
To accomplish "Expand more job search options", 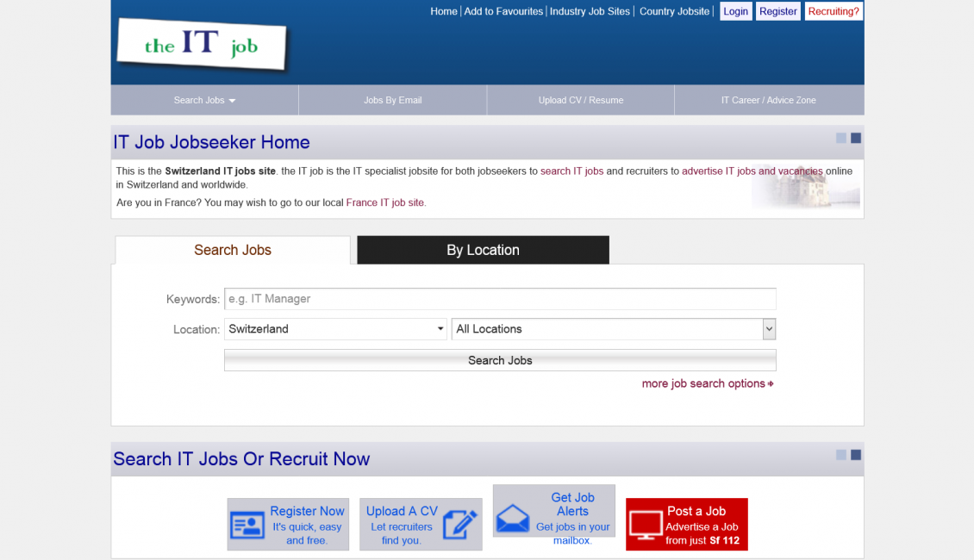I will click(x=707, y=383).
